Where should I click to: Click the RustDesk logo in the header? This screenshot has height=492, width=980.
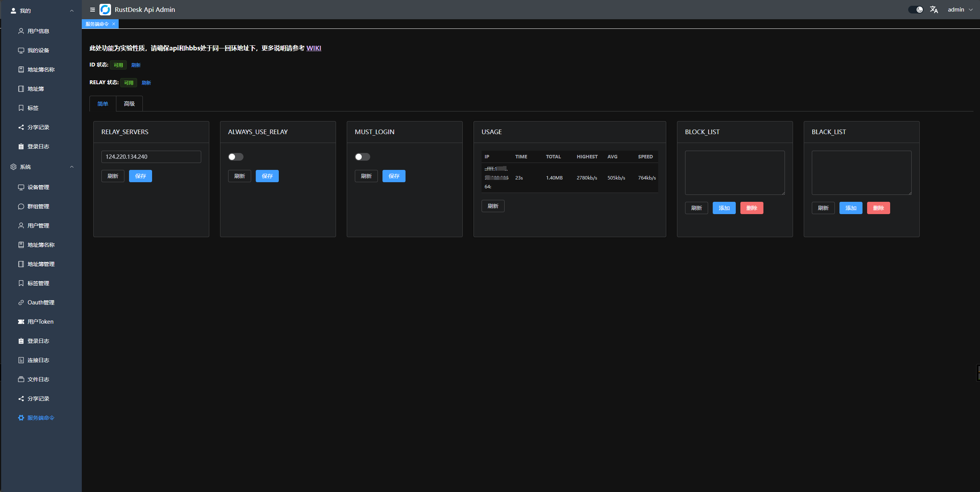pos(105,9)
